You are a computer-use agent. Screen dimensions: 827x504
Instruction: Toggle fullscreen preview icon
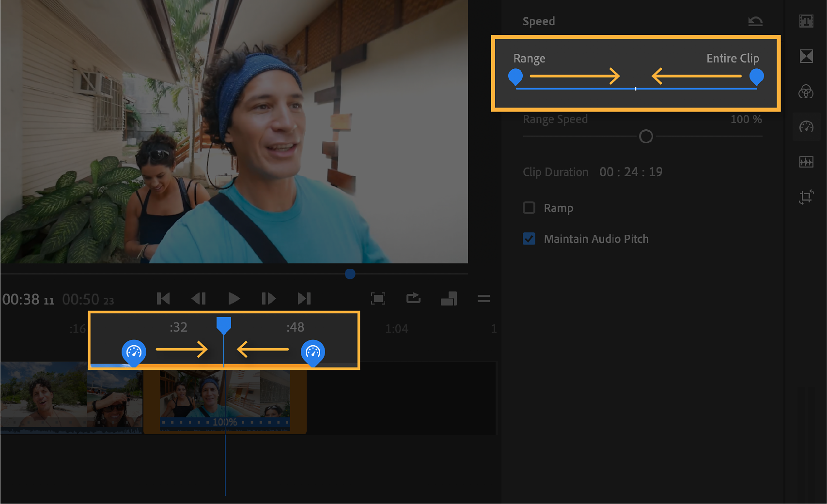click(378, 299)
